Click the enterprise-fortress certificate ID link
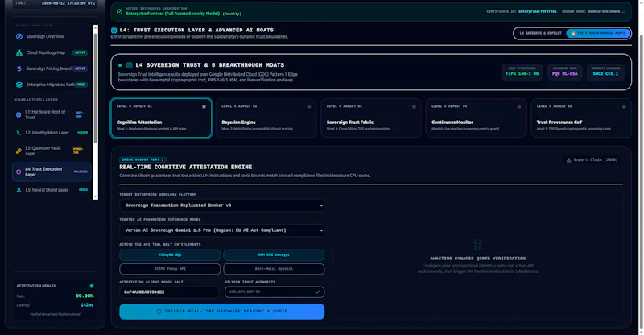 [x=537, y=11]
